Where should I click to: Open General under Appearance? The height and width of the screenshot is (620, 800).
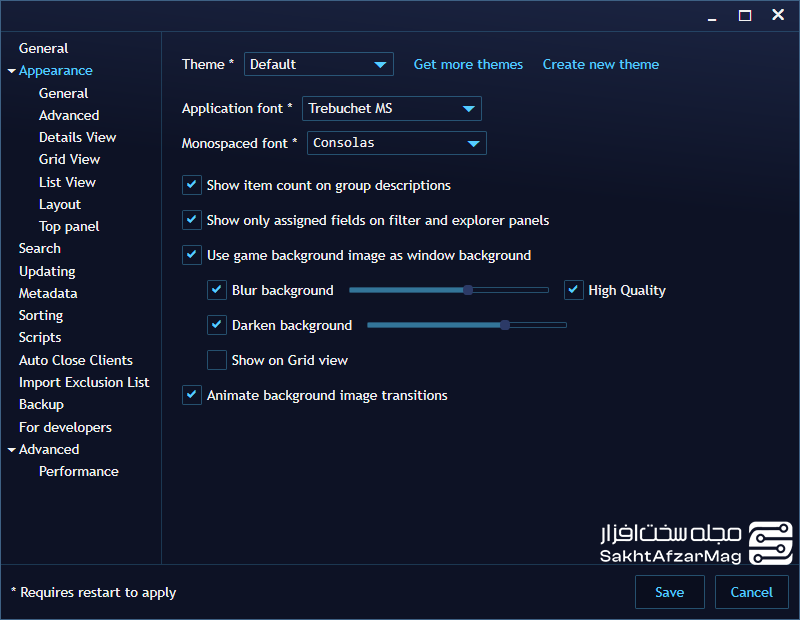click(63, 93)
